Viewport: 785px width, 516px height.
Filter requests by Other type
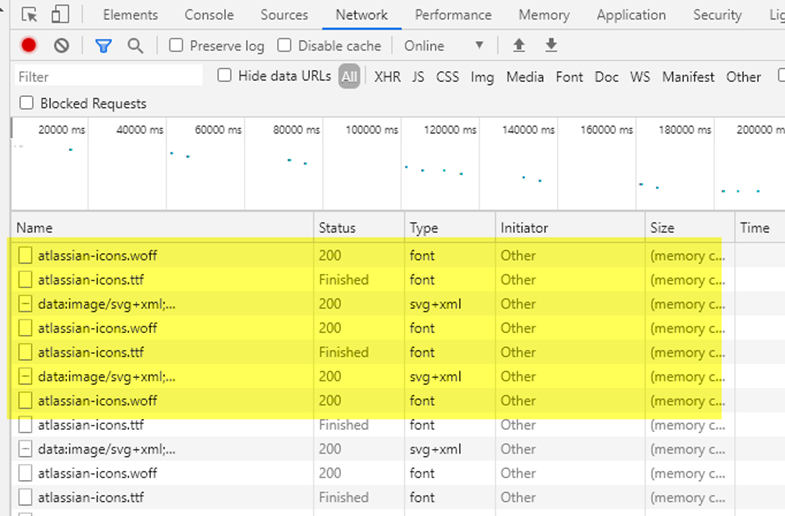[743, 77]
